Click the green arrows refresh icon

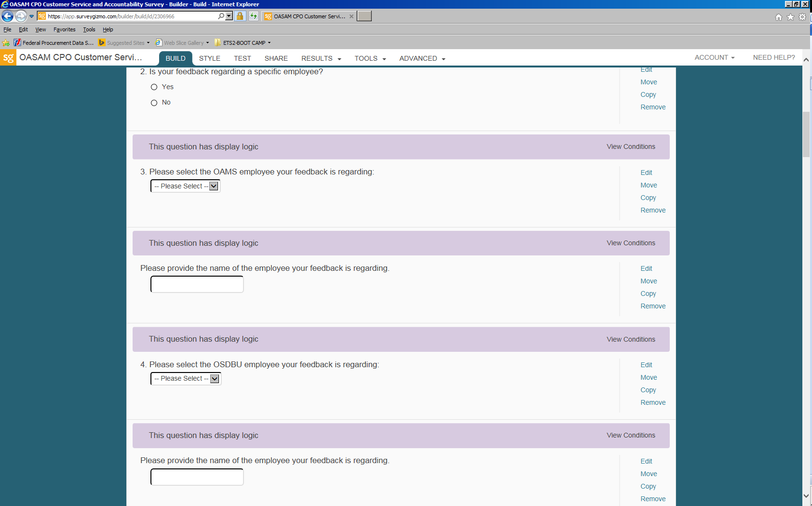click(254, 16)
